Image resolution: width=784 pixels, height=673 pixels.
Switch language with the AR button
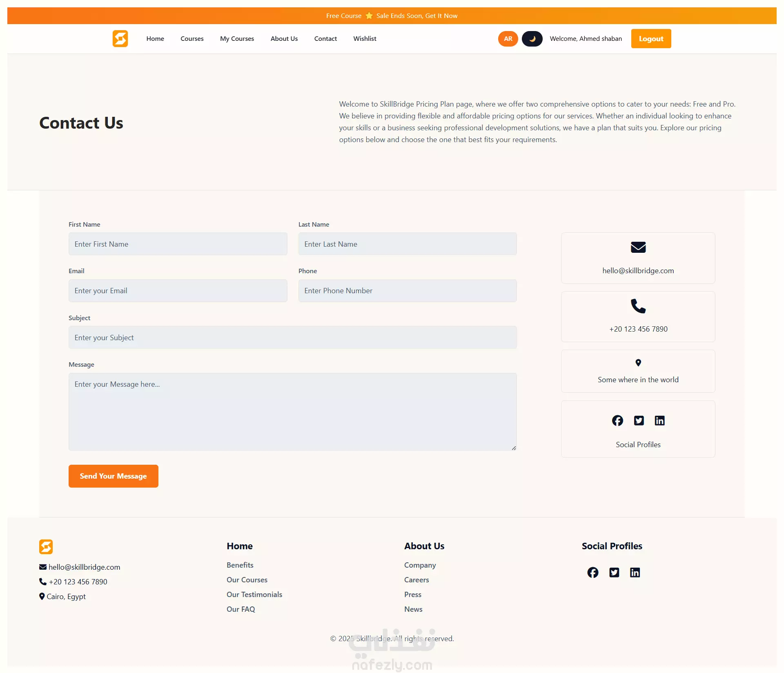tap(508, 39)
